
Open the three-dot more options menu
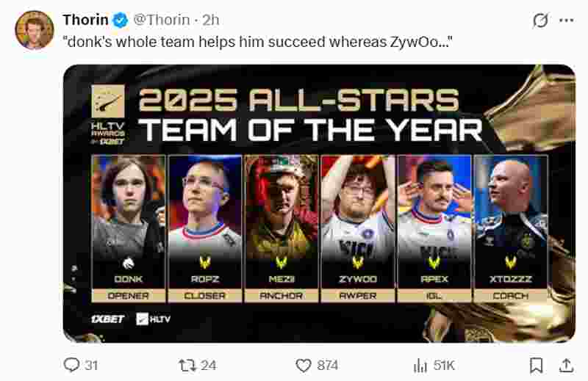point(566,21)
